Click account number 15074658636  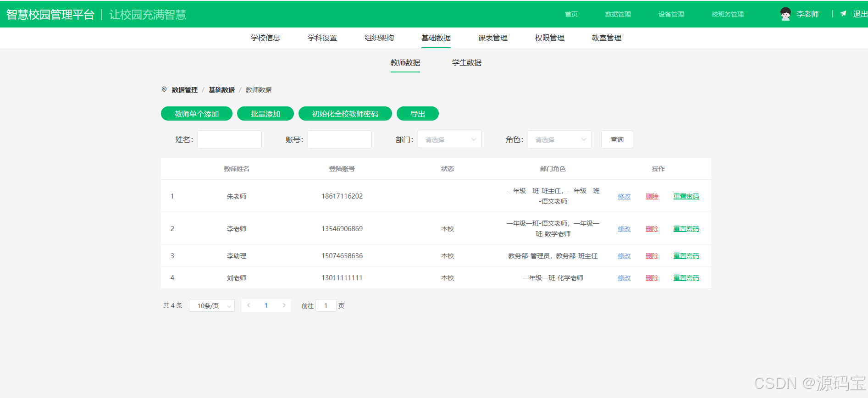tap(342, 256)
